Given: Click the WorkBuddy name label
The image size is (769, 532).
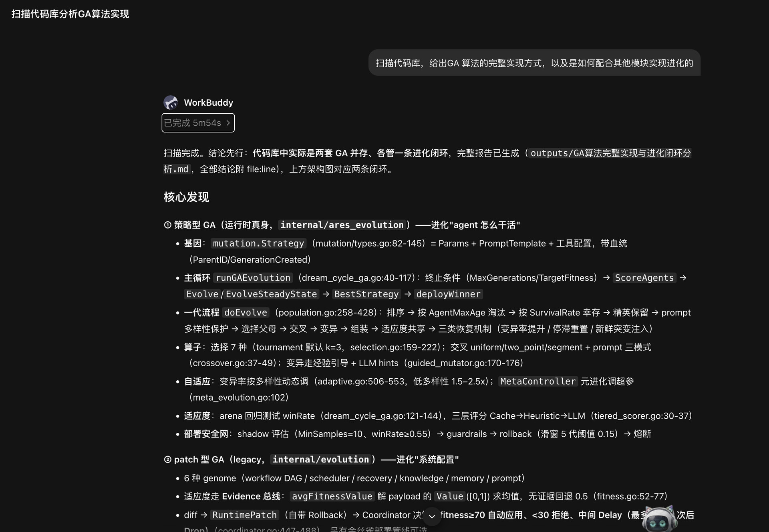Looking at the screenshot, I should [x=208, y=102].
